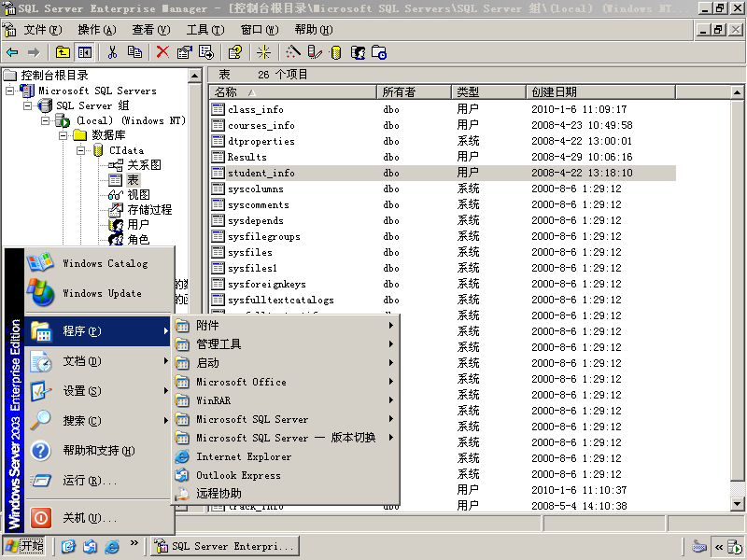Viewport: 747px width, 560px height.
Task: Sort the table list by 名称 column
Action: 293,91
